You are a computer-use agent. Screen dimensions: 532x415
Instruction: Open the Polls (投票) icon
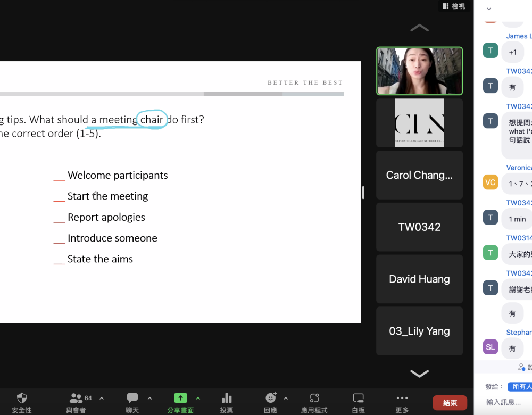pos(227,398)
